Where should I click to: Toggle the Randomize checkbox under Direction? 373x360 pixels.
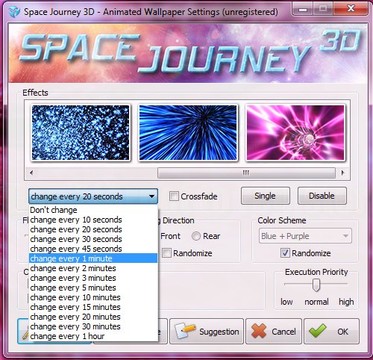(167, 253)
